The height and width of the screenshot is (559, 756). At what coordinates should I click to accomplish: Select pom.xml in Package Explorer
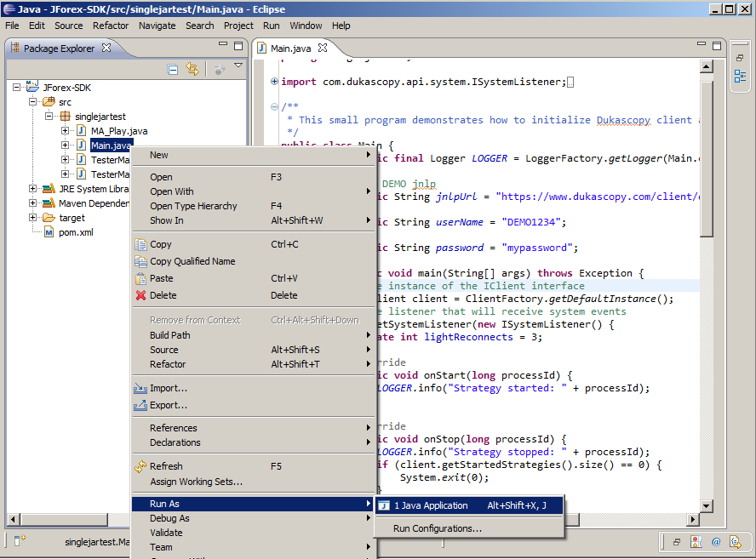[x=76, y=232]
